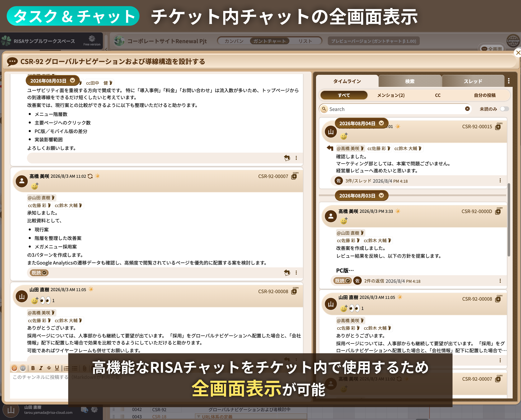Click コーポレートサイトRenewal Pjt project title
The image size is (521, 420).
[x=167, y=41]
